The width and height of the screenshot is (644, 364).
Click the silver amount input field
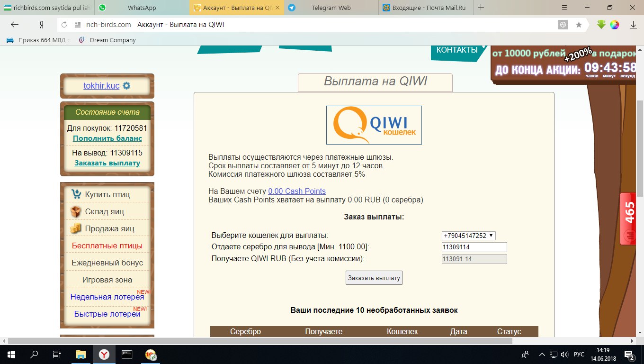[474, 247]
